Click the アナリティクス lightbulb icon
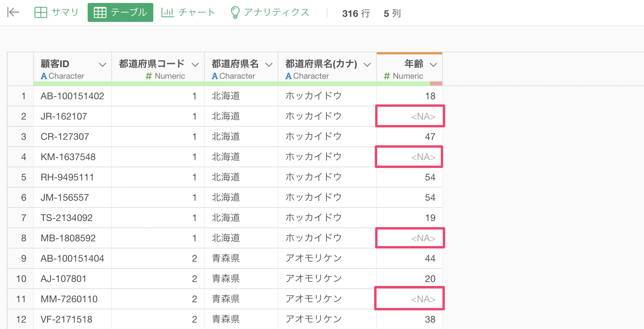Screen dimensions: 644x329 tap(235, 13)
